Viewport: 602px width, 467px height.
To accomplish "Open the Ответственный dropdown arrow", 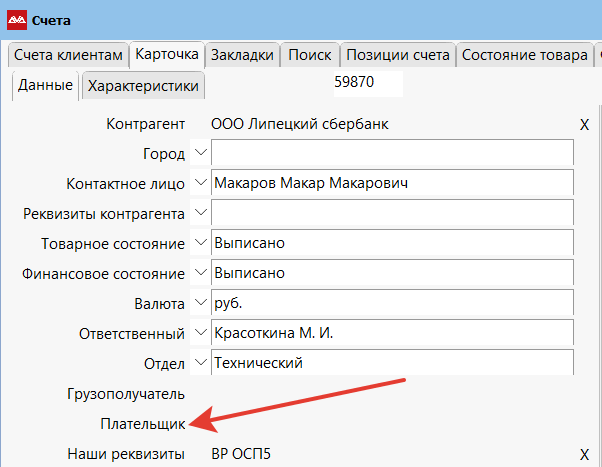I will [200, 332].
